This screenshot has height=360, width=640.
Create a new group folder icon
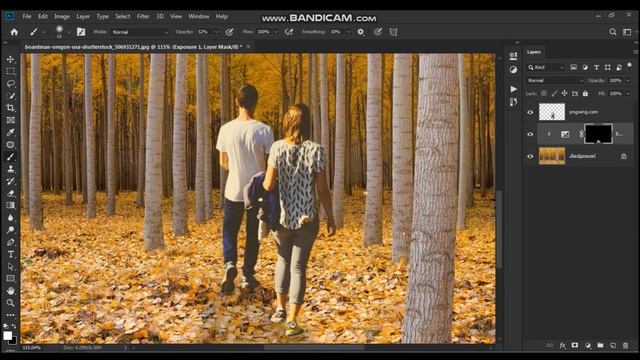(x=600, y=345)
